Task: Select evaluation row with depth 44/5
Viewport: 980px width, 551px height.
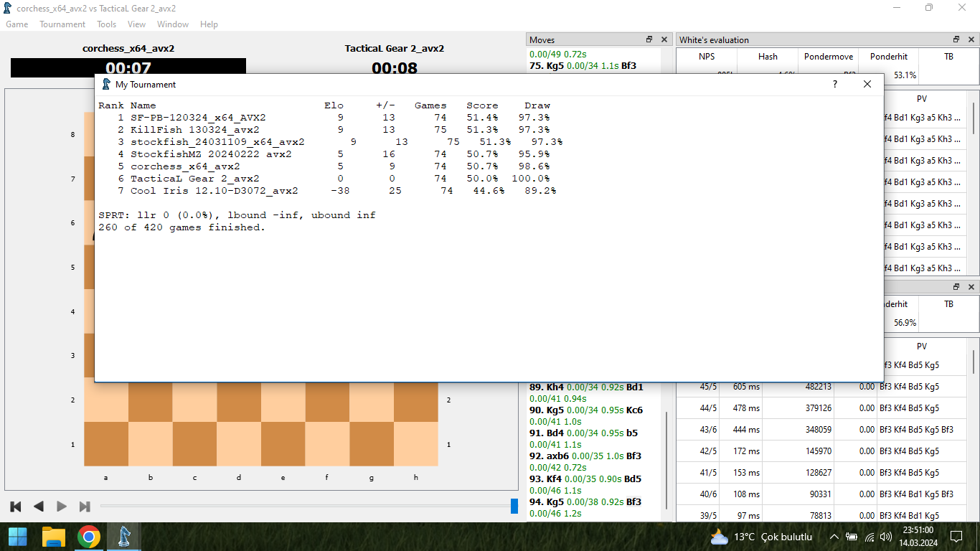Action: (x=822, y=408)
